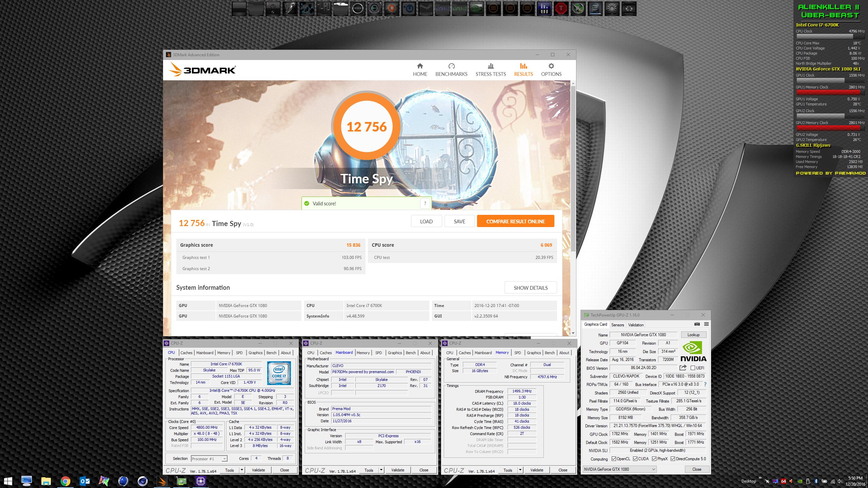Viewport: 868px width, 488px height.
Task: Open OPTIONS in 3DMark
Action: [x=551, y=70]
